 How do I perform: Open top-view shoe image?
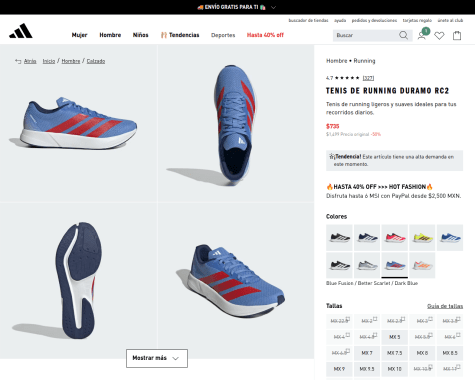click(236, 123)
